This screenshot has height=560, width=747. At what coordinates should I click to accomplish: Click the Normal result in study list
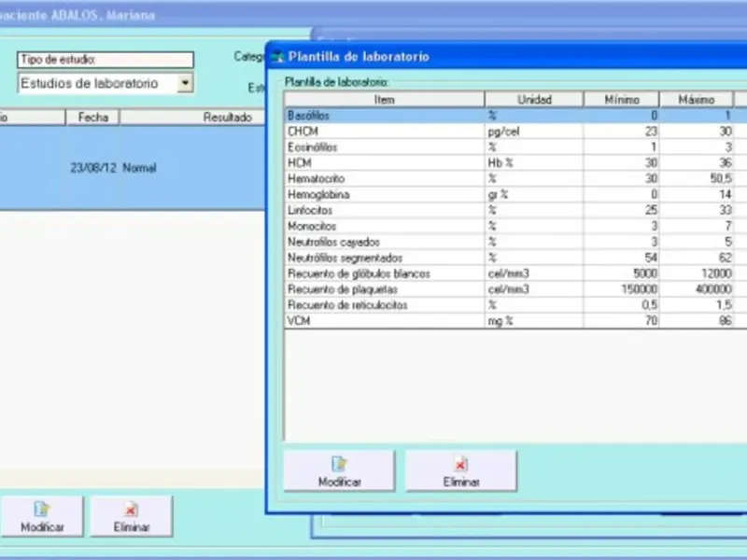coord(139,168)
